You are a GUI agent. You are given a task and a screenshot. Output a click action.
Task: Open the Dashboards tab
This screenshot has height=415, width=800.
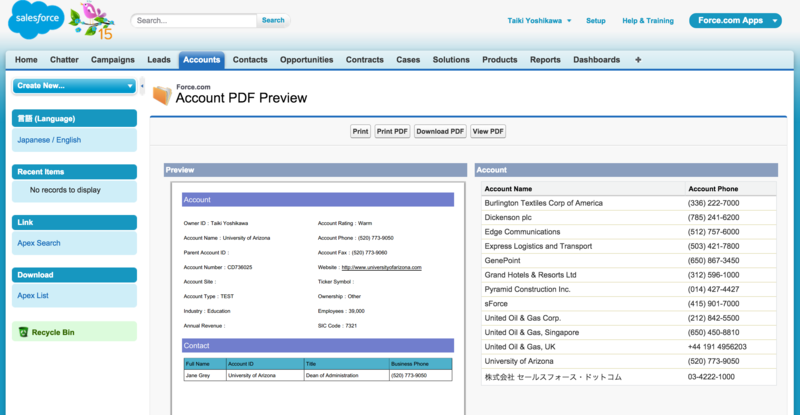pyautogui.click(x=596, y=60)
